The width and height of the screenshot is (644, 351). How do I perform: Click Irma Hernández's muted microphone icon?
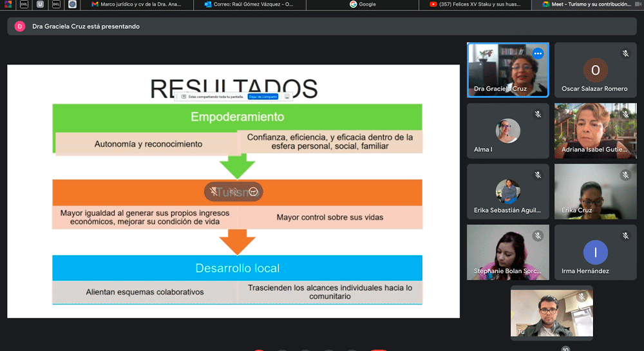[625, 236]
